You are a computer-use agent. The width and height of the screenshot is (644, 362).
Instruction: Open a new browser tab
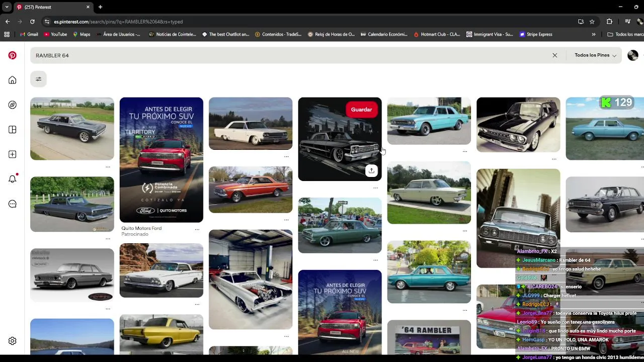100,7
